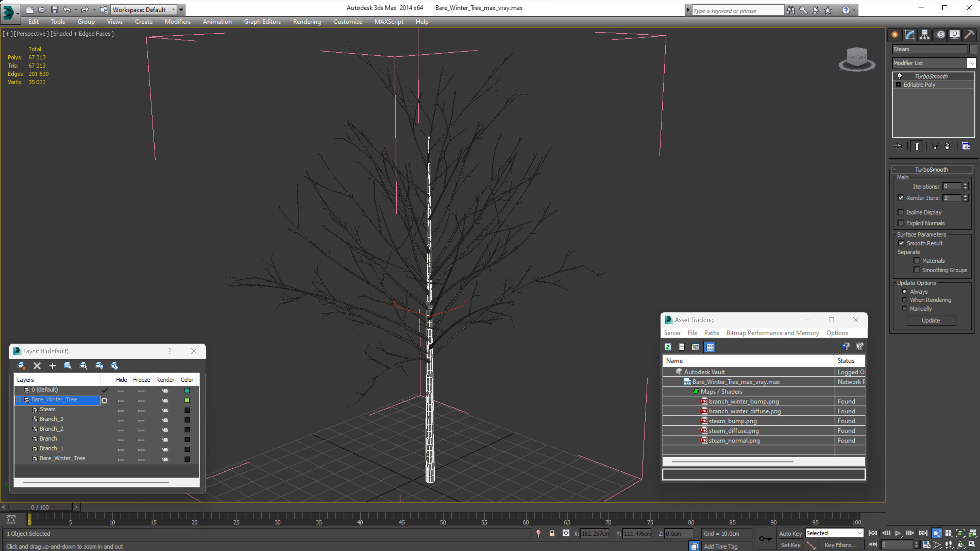The image size is (980, 551).
Task: Enable Isoline Display checkbox
Action: click(x=901, y=212)
